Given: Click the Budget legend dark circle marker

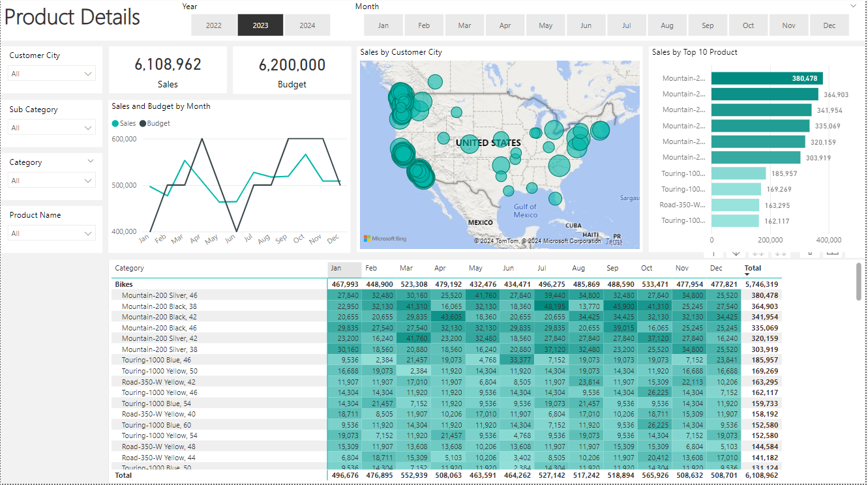Looking at the screenshot, I should point(143,123).
